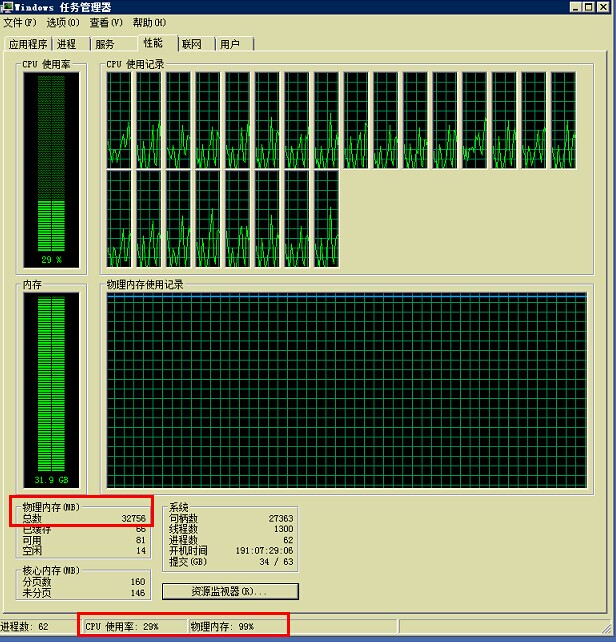The image size is (616, 642).
Task: Go to the 服务 tab
Action: 105,44
